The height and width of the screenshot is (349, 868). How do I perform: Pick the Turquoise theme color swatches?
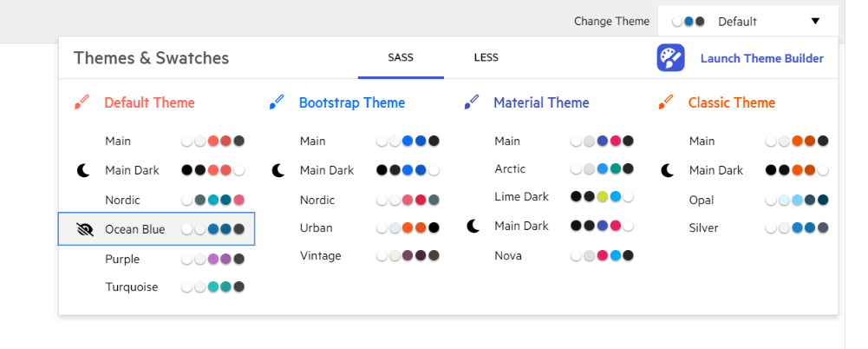212,287
